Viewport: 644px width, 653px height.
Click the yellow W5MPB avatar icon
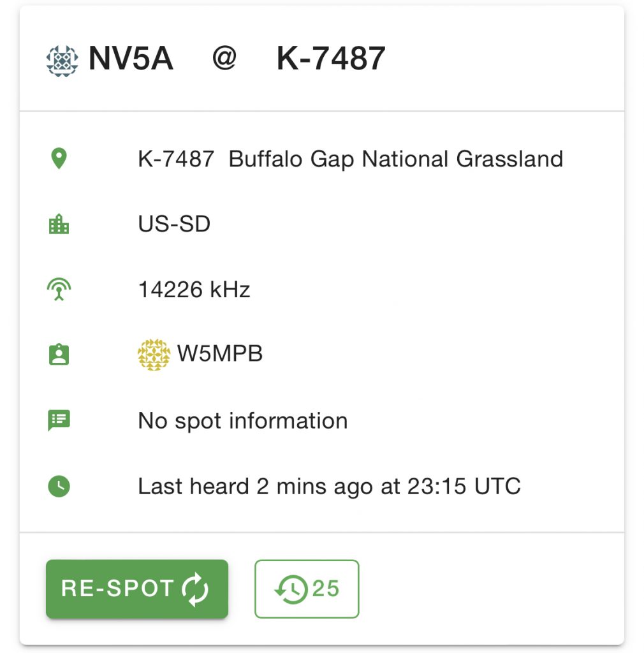click(154, 355)
